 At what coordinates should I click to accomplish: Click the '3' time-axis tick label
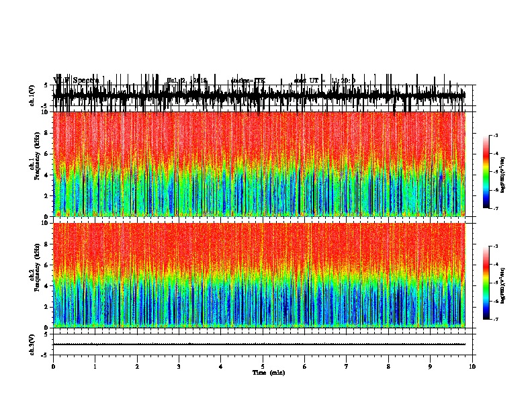point(179,367)
